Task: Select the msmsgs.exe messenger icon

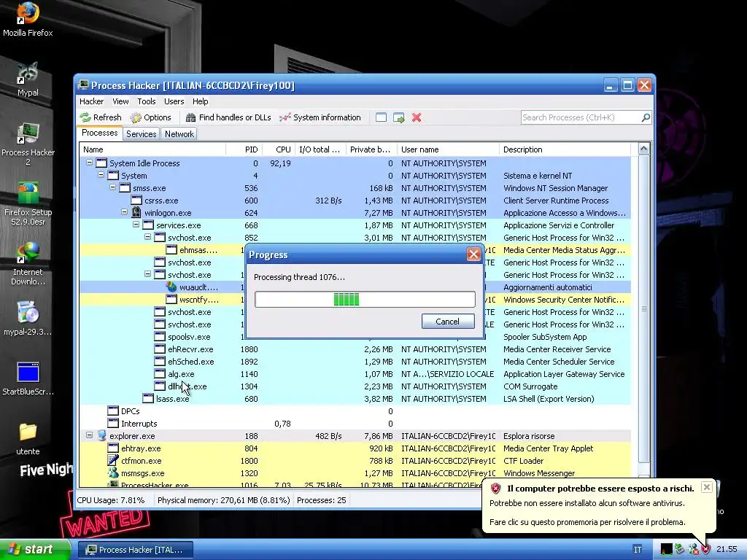Action: point(113,472)
